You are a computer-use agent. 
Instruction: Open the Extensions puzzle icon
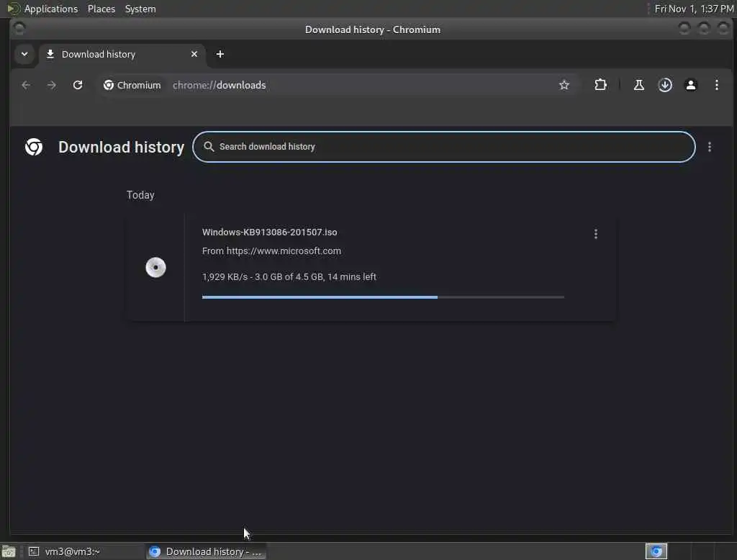(600, 85)
